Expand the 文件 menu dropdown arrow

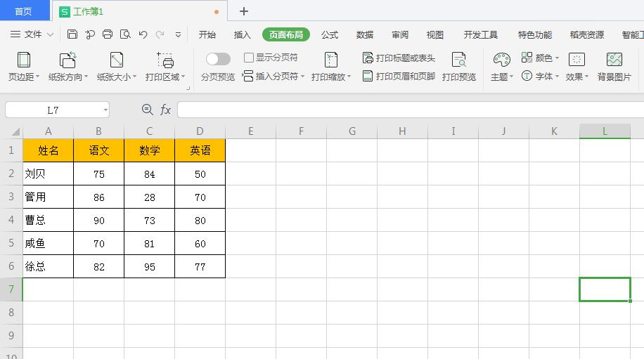pyautogui.click(x=50, y=34)
